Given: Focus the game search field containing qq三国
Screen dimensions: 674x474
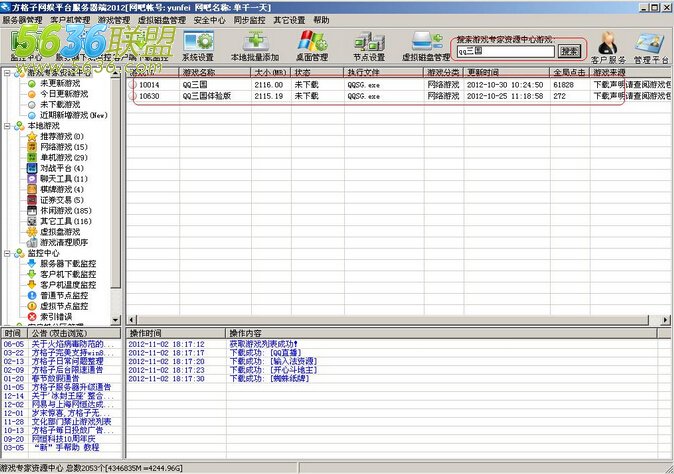Looking at the screenshot, I should pyautogui.click(x=506, y=52).
